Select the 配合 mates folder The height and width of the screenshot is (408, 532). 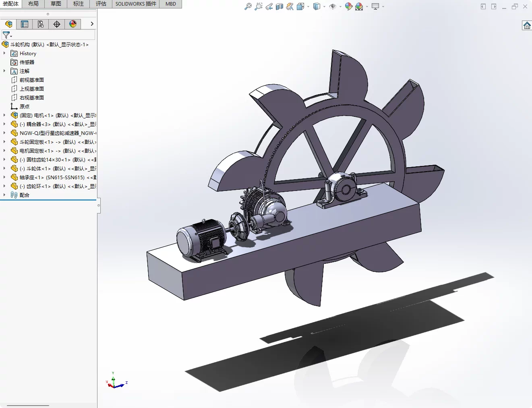coord(20,195)
